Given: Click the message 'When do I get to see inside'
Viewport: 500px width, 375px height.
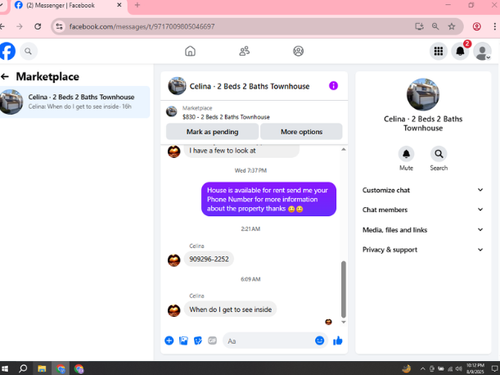Looking at the screenshot, I should [230, 309].
